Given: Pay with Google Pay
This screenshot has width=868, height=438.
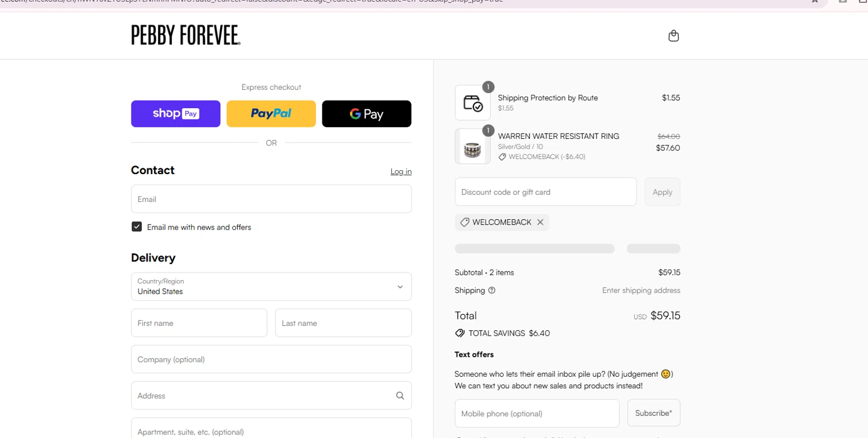Looking at the screenshot, I should coord(367,114).
